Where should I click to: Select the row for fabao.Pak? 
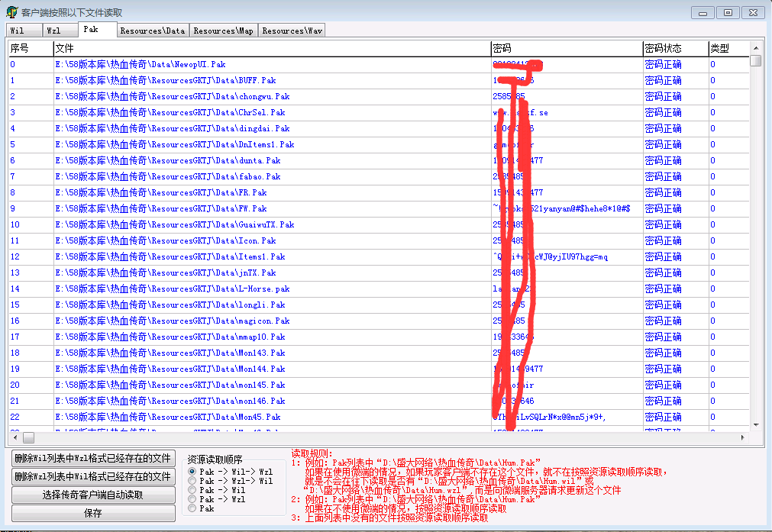click(x=379, y=176)
